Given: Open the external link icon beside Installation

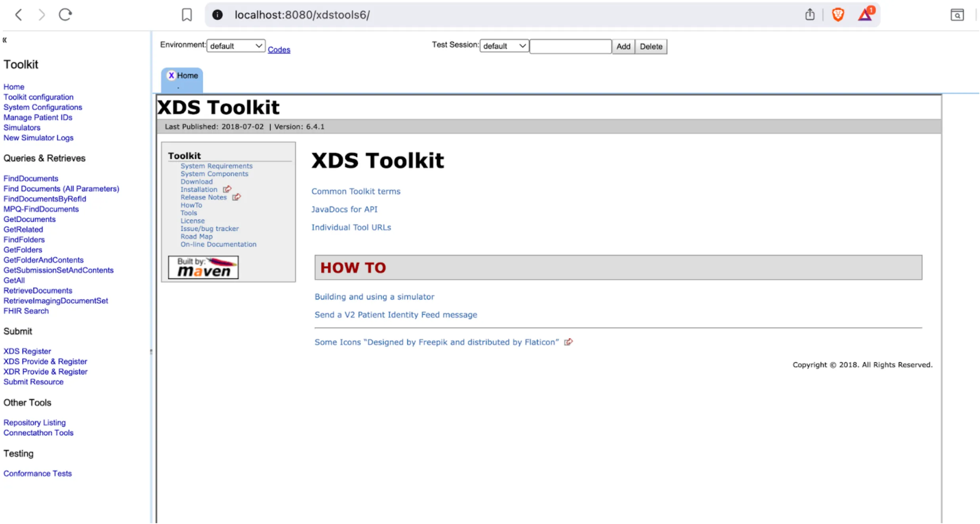Looking at the screenshot, I should tap(227, 189).
